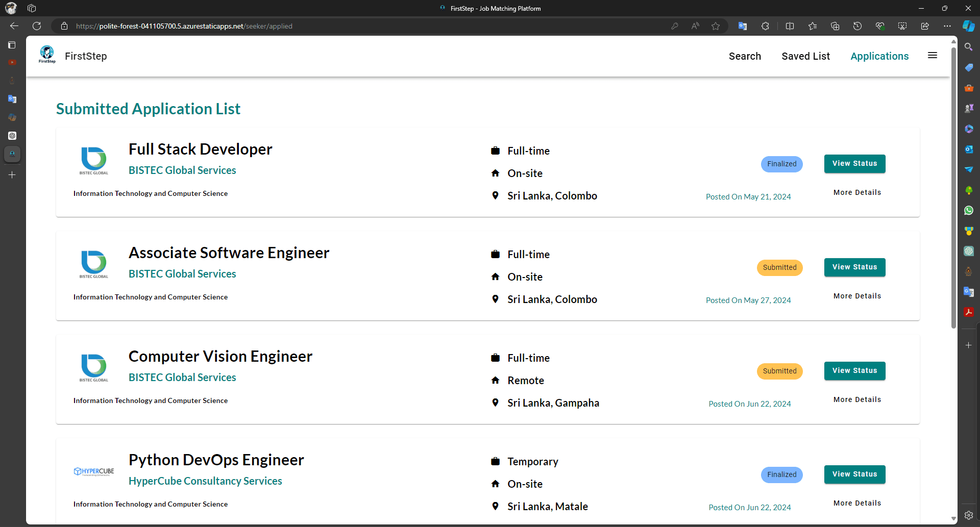Open the HyperCube Consultancy Services link

point(205,481)
